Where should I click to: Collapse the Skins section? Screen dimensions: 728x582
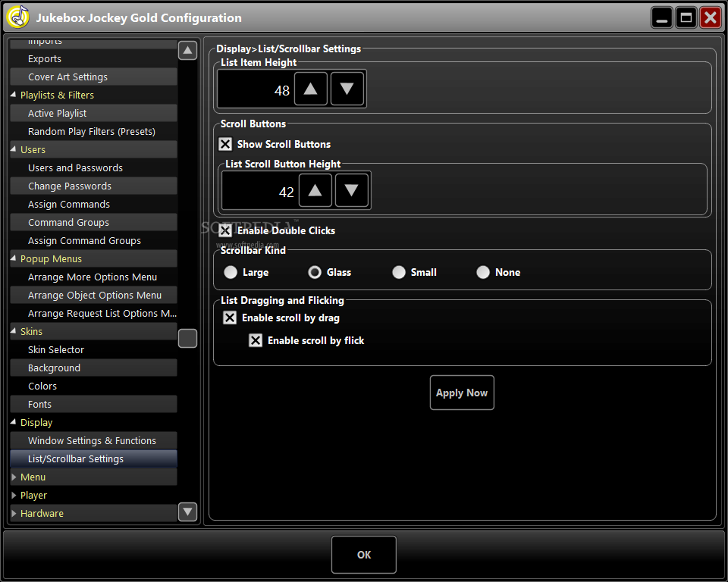pos(14,331)
